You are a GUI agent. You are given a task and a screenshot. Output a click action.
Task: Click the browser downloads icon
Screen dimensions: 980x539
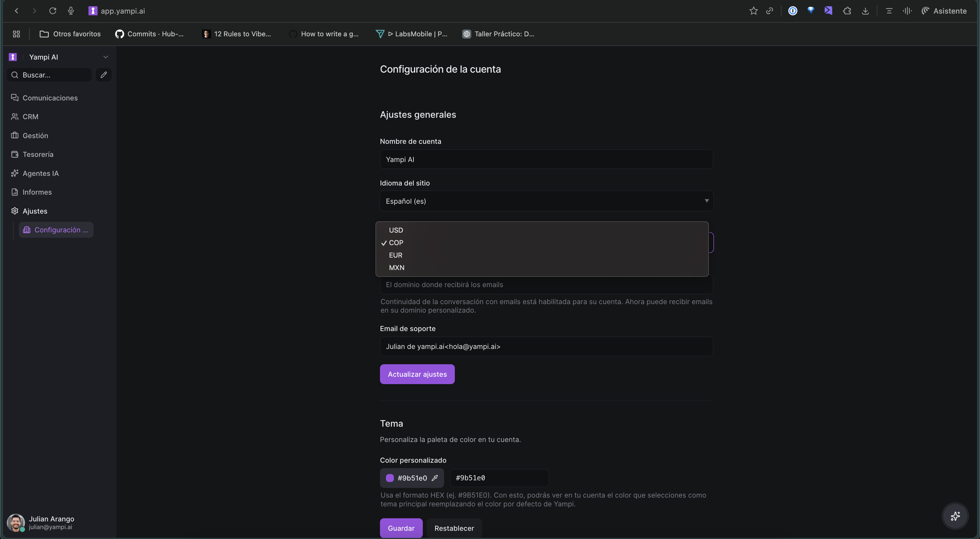click(x=865, y=11)
